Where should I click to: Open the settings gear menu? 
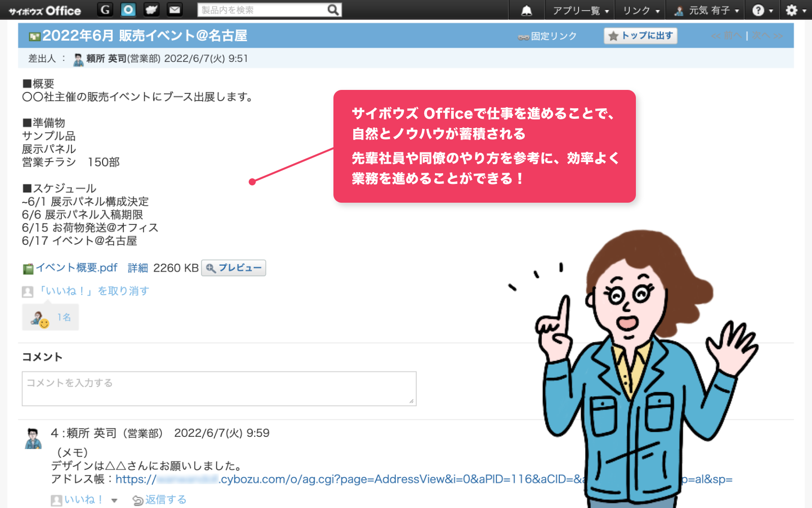(795, 11)
